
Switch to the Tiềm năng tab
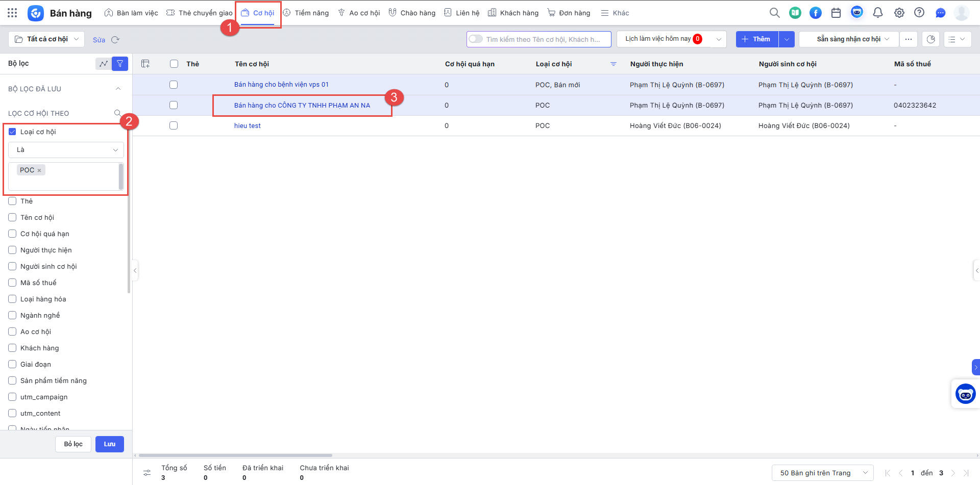click(x=306, y=13)
